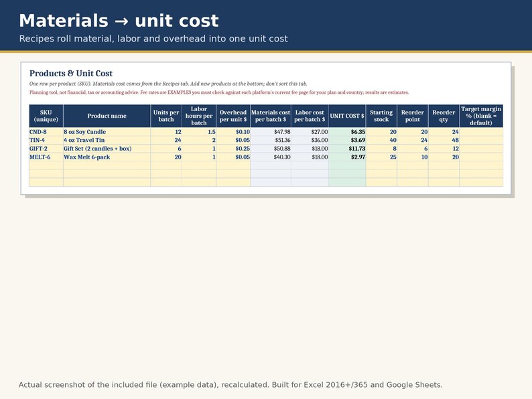The height and width of the screenshot is (399, 532).
Task: Select reorder point 6 for GIFT-2
Action: point(413,149)
